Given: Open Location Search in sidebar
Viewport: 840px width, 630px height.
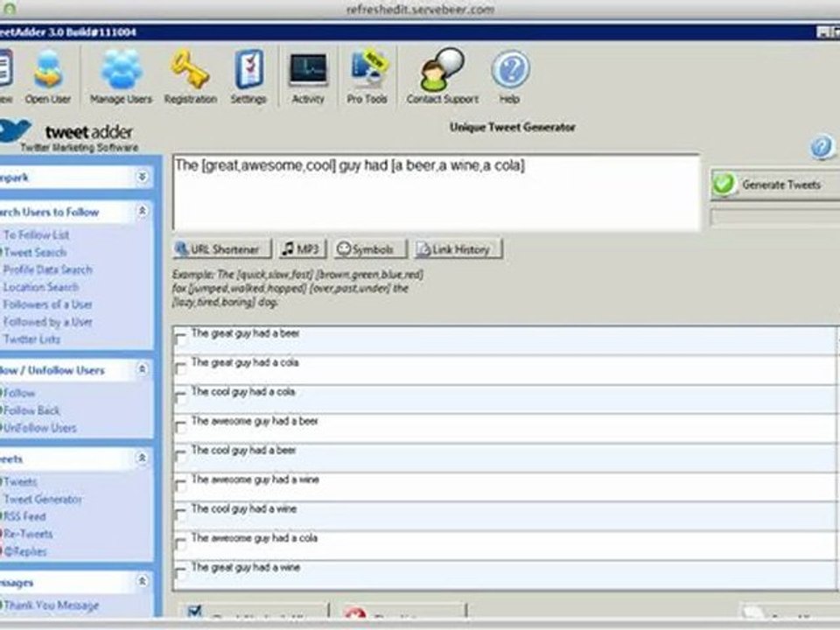Looking at the screenshot, I should [x=41, y=287].
